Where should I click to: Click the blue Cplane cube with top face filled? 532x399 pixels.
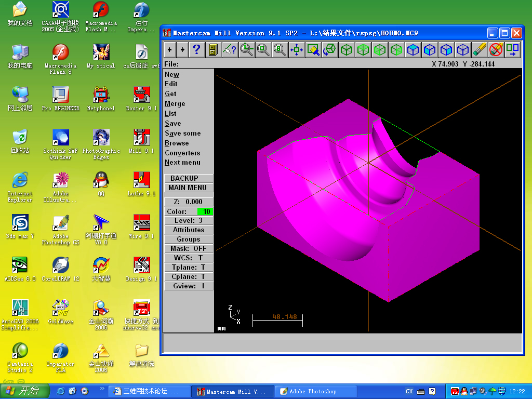(x=413, y=50)
